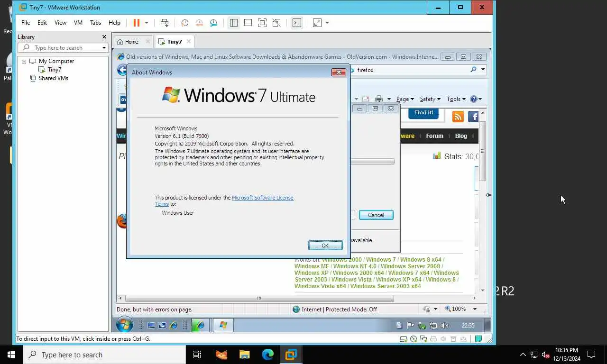Open the Tabs menu
The width and height of the screenshot is (607, 364).
click(x=95, y=23)
